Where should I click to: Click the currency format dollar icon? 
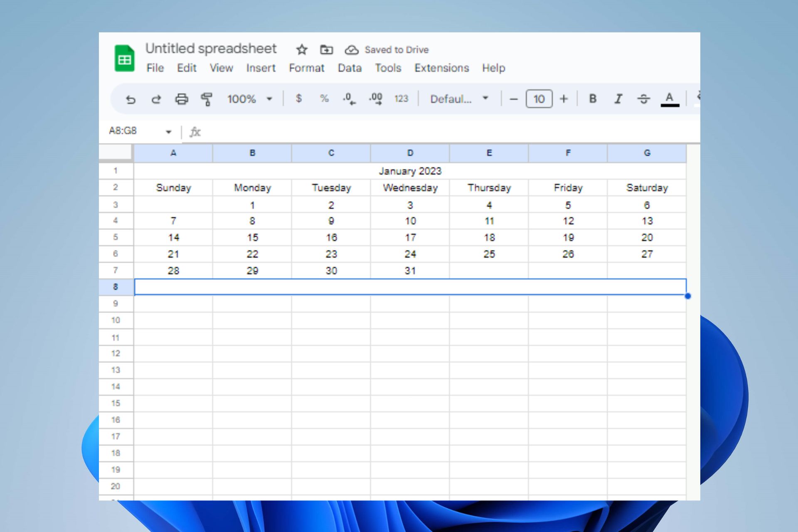click(x=298, y=99)
